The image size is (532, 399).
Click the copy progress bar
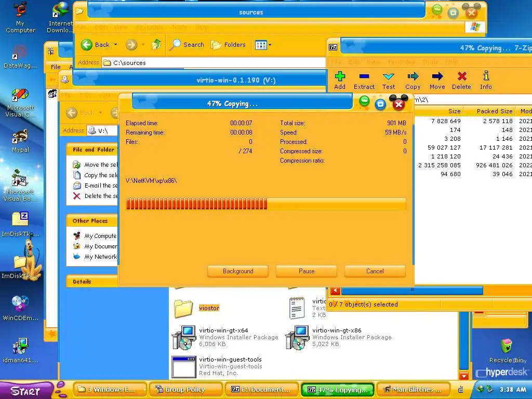click(x=265, y=204)
